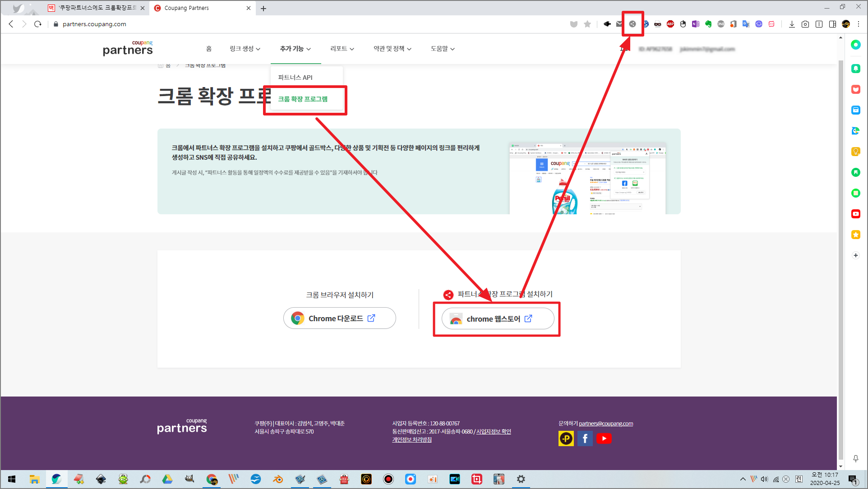Screen dimensions: 868x489
Task: Open the OneNote clipper extension
Action: tap(696, 24)
